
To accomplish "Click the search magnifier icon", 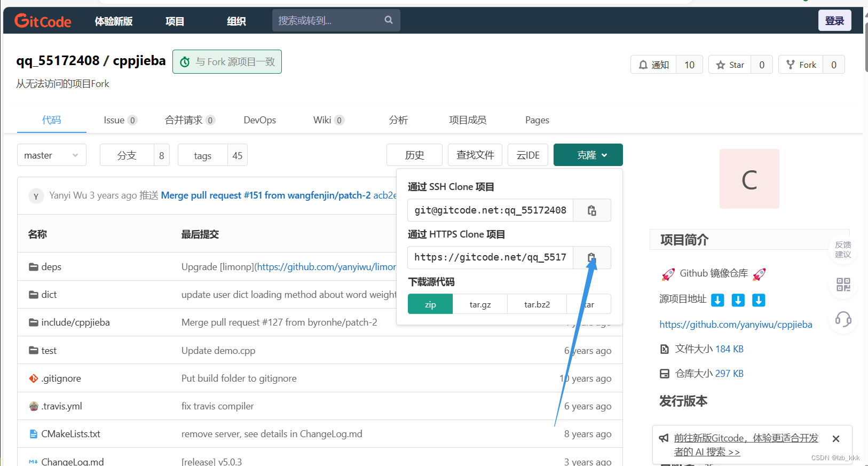I will [389, 20].
